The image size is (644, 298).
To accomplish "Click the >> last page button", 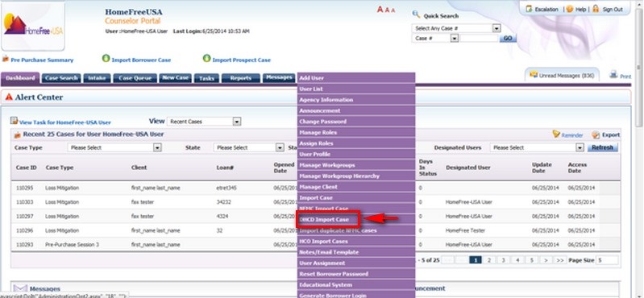I will [560, 260].
